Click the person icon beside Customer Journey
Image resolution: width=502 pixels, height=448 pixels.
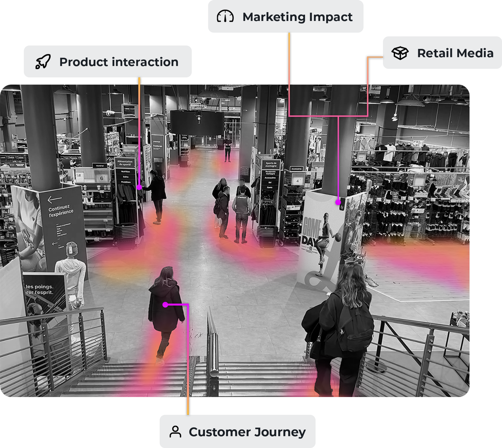pos(175,432)
